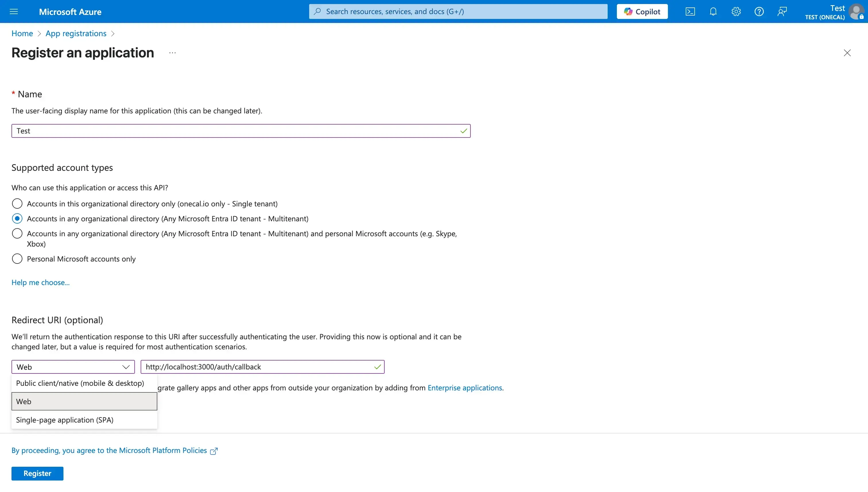Open the Feedback icon
This screenshot has width=868, height=492.
coord(782,11)
